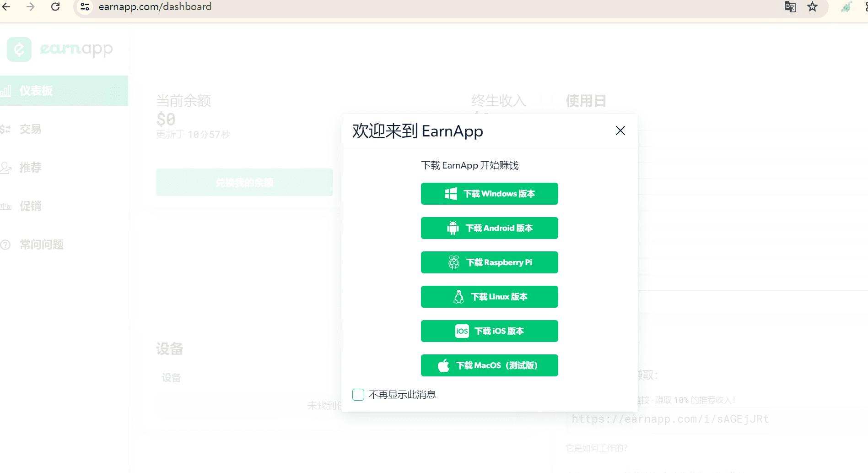Screen dimensions: 868x473
Task: Toggle site permissions icon beside the URL
Action: click(x=84, y=7)
